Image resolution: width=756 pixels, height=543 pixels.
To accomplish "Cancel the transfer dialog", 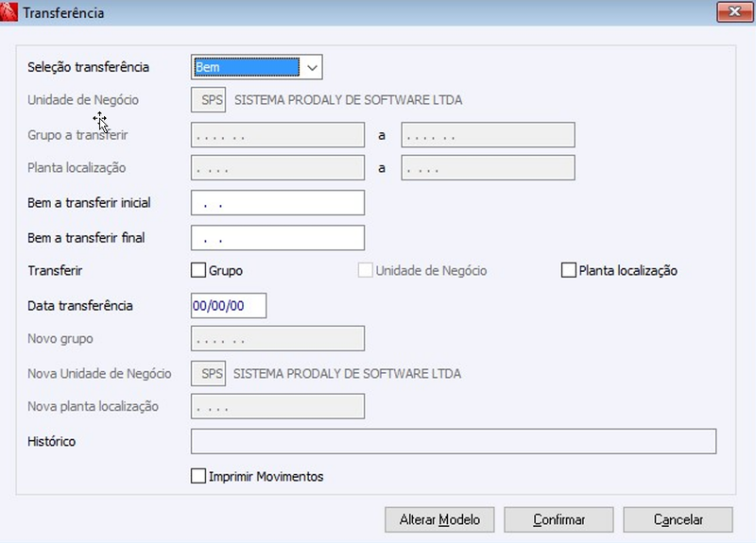I will tap(678, 519).
